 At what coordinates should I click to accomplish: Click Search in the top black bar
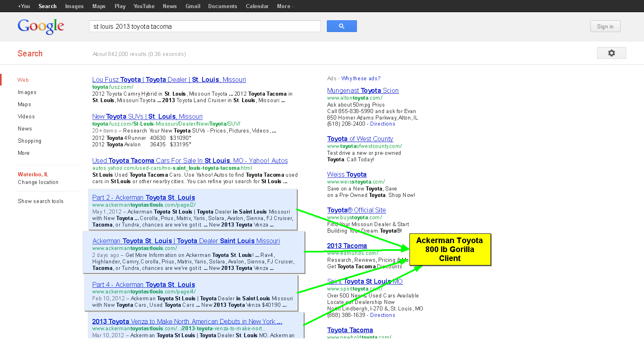point(47,6)
